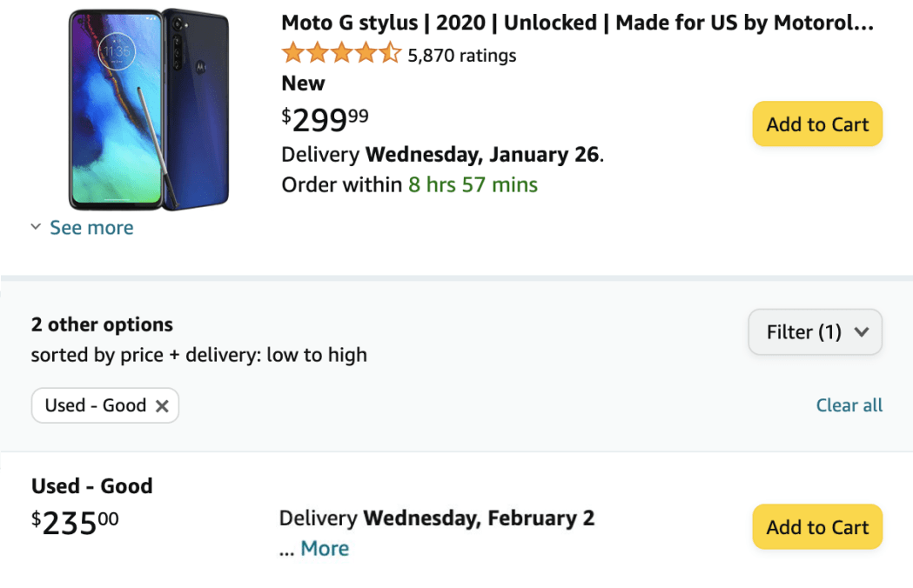Open the Filter (1) dropdown
The width and height of the screenshot is (913, 588).
[x=815, y=332]
